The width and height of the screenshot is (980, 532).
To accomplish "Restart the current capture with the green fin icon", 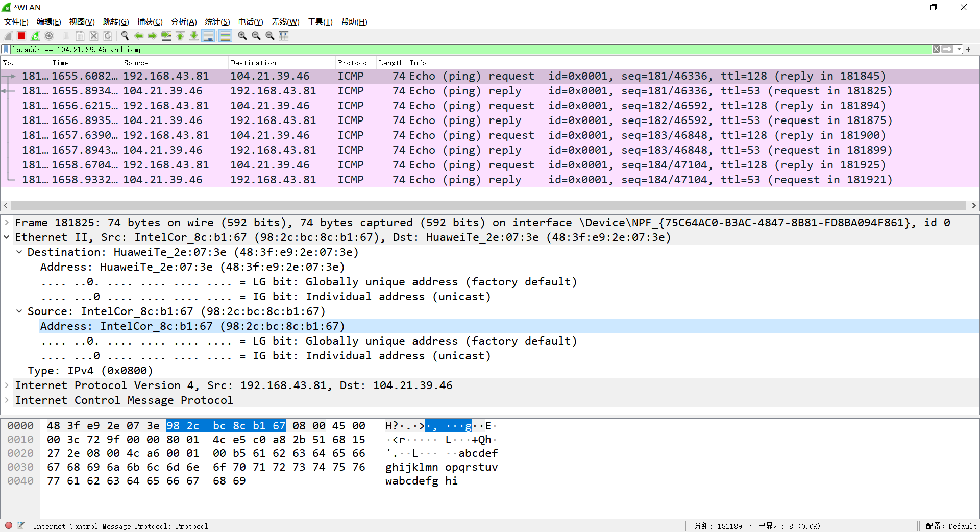I will (35, 36).
